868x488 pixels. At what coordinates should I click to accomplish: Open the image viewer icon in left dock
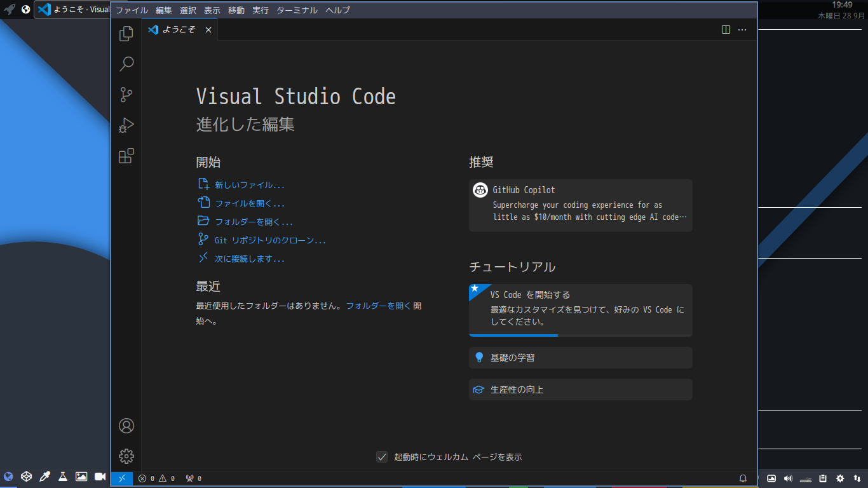(x=81, y=477)
